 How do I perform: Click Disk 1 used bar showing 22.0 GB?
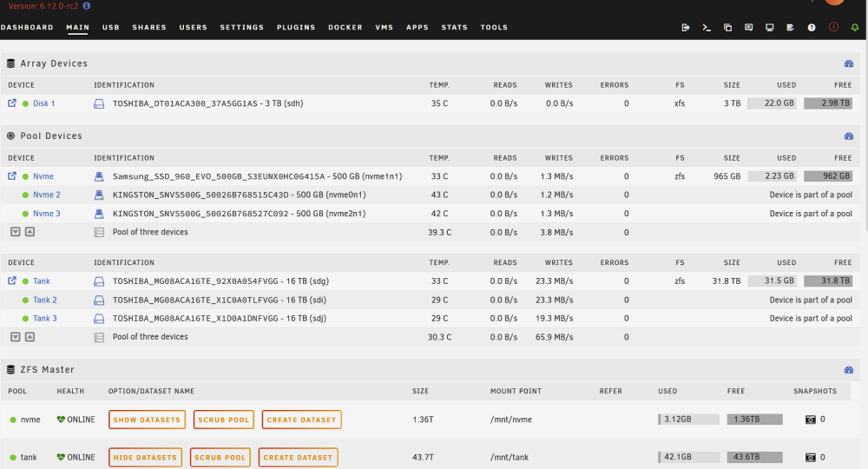pyautogui.click(x=772, y=103)
